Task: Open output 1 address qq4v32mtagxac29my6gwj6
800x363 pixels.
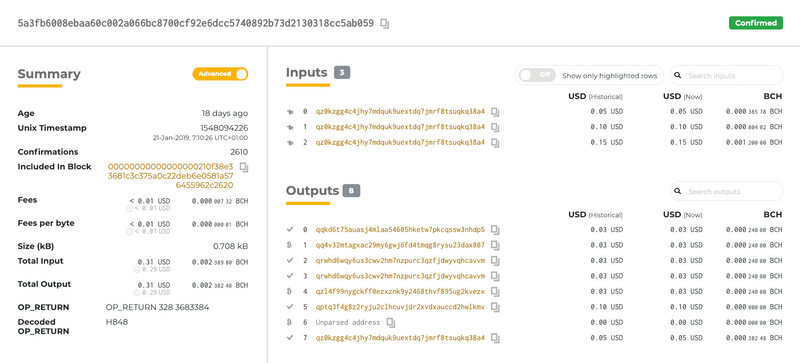Action: (400, 245)
